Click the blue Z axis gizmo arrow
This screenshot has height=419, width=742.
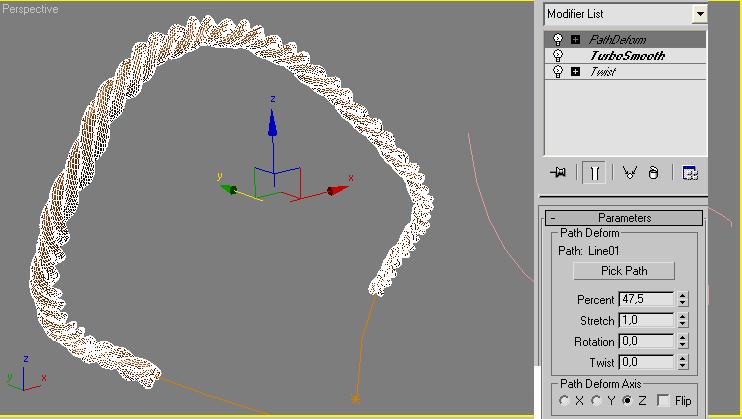(272, 124)
